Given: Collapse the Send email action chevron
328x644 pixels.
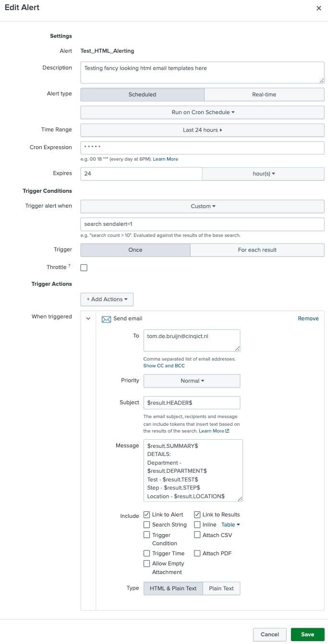Looking at the screenshot, I should point(88,318).
